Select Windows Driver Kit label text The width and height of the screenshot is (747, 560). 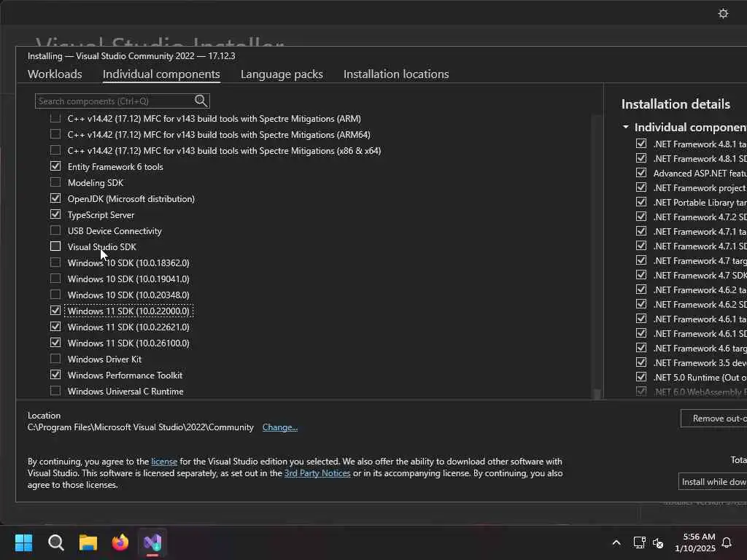[104, 359]
